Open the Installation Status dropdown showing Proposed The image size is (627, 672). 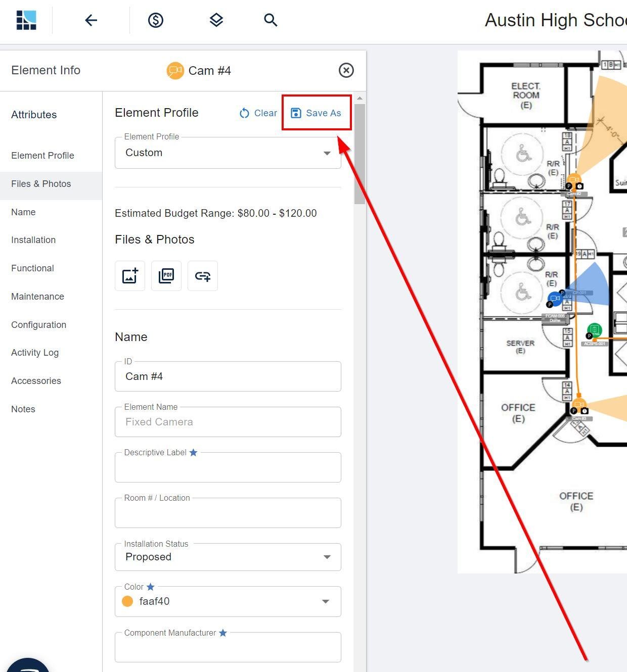pyautogui.click(x=327, y=557)
